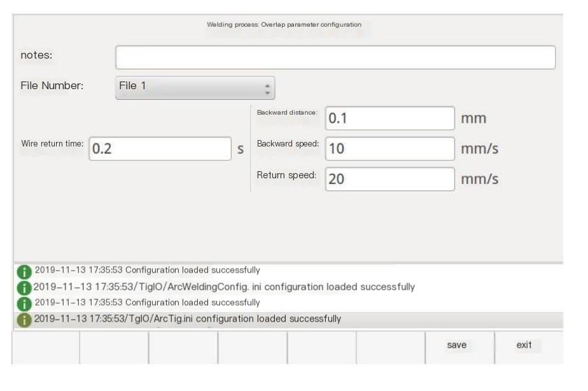Click the Overlap parameter configuration title text
This screenshot has width=588, height=391.
coord(284,25)
